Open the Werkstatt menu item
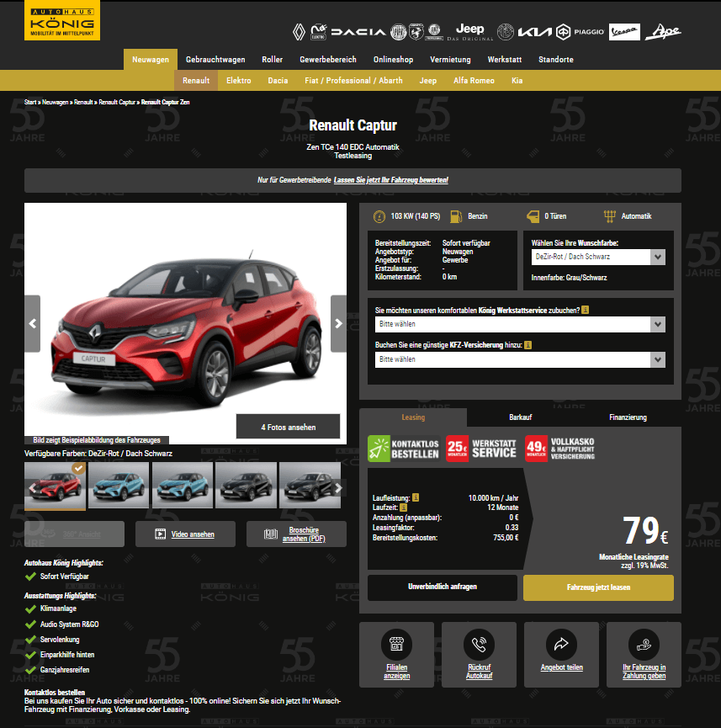Viewport: 721px width, 728px height. 505,60
